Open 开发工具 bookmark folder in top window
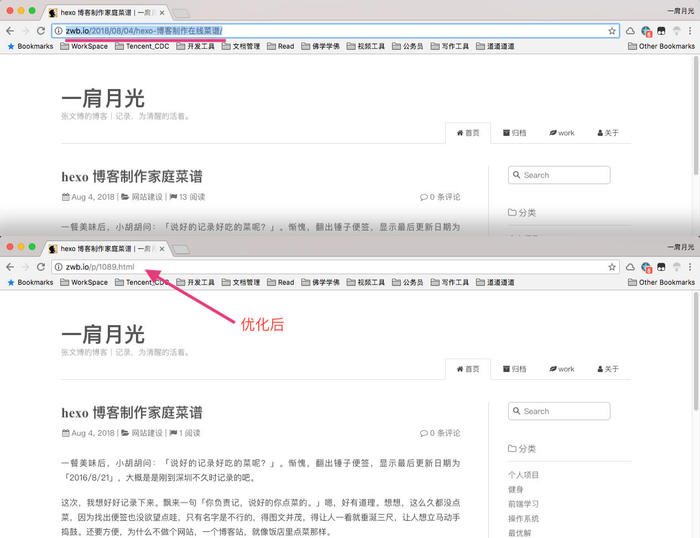 coord(196,46)
